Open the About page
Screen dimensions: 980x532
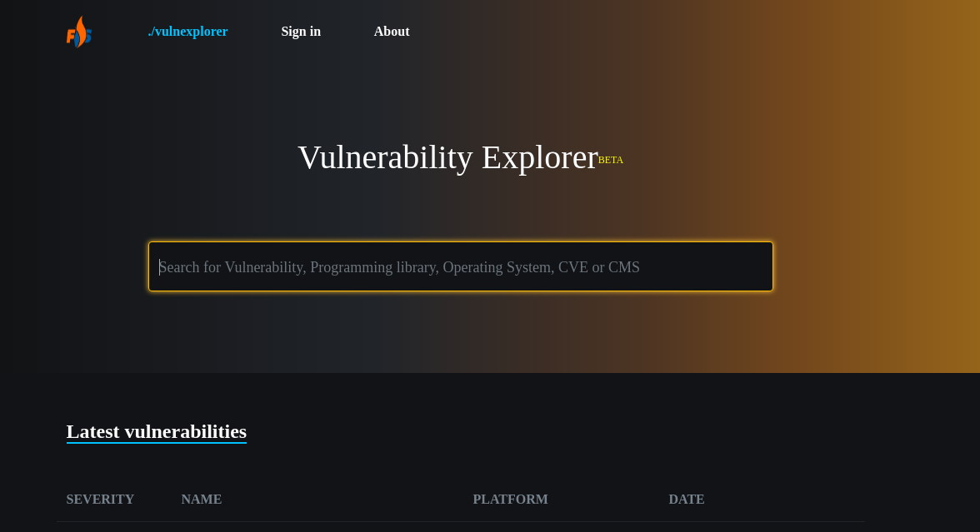[x=392, y=31]
